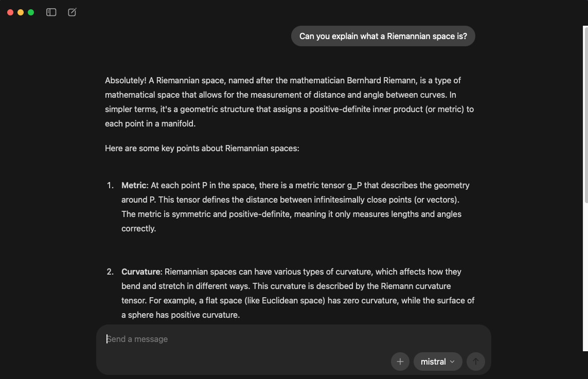The image size is (588, 379).
Task: Click list number 1 marker
Action: tap(110, 185)
